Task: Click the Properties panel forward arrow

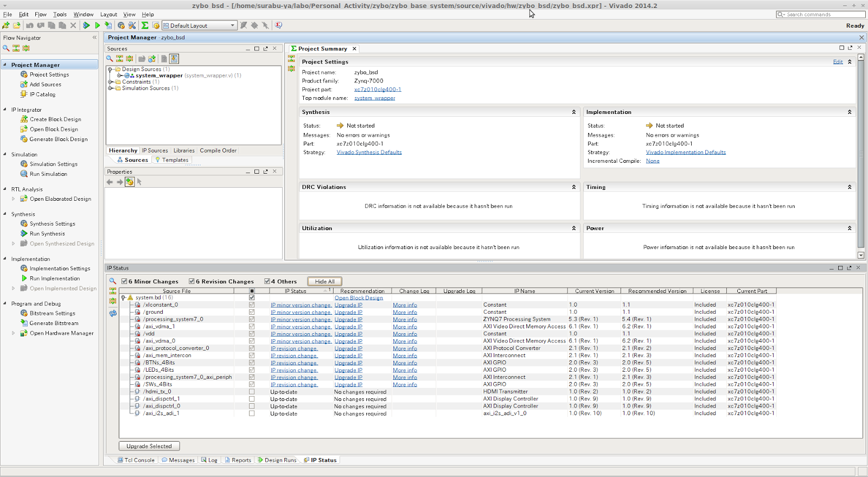Action: coord(120,182)
